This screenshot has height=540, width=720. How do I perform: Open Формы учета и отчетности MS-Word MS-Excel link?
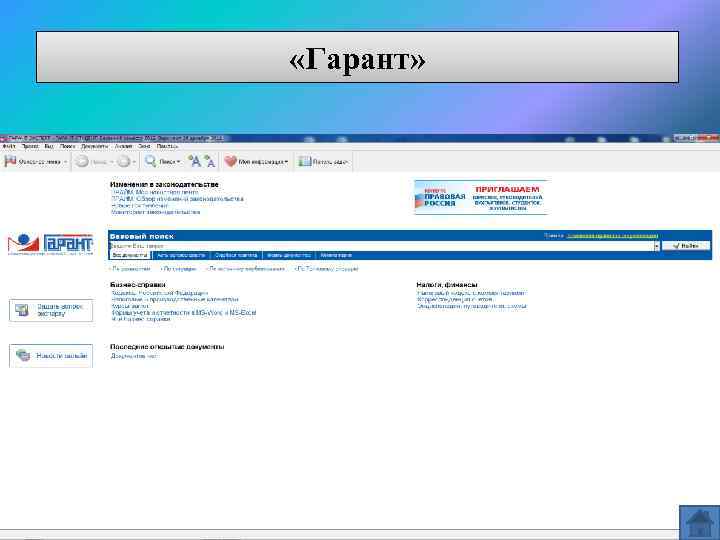click(184, 313)
